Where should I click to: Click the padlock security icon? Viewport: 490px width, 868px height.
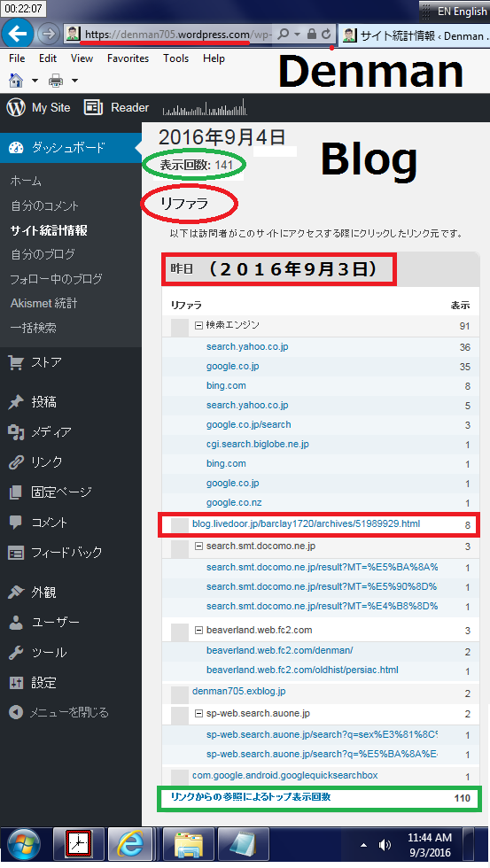click(x=312, y=35)
